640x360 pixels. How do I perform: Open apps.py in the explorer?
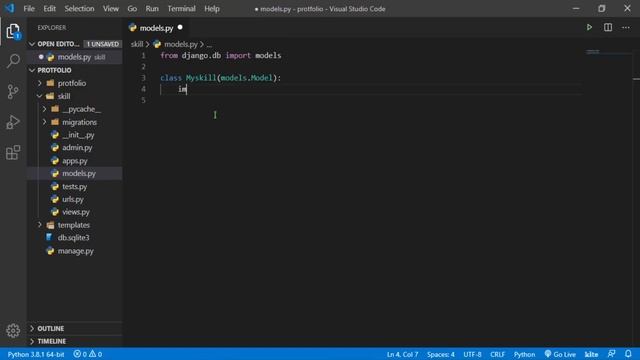pos(75,161)
